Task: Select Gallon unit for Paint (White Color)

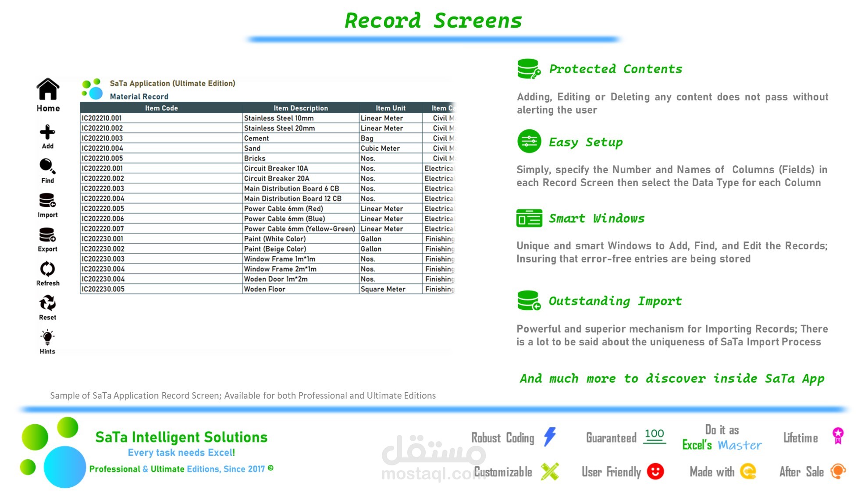Action: point(390,239)
